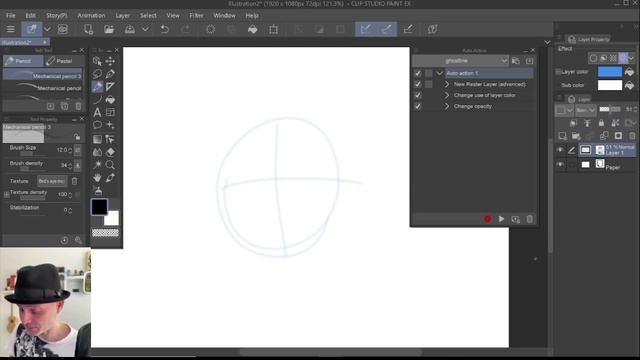Viewport: 640px width, 360px height.
Task: Select the Frame border tool
Action: pos(110,112)
